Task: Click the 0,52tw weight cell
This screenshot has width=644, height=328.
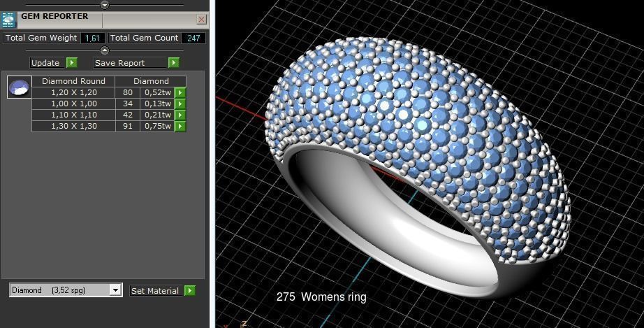Action: (x=158, y=92)
